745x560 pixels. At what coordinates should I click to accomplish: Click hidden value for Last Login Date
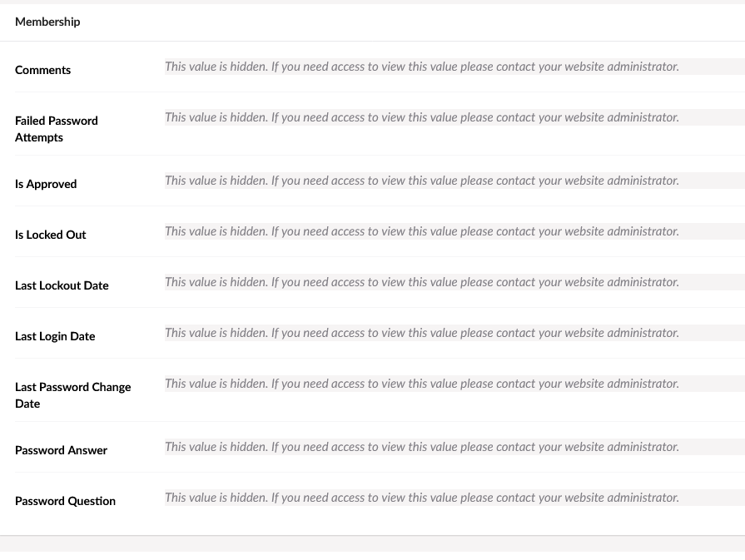coord(422,333)
